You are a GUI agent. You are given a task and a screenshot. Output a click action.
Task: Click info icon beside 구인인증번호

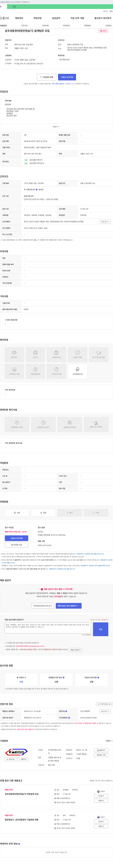click(69, 718)
